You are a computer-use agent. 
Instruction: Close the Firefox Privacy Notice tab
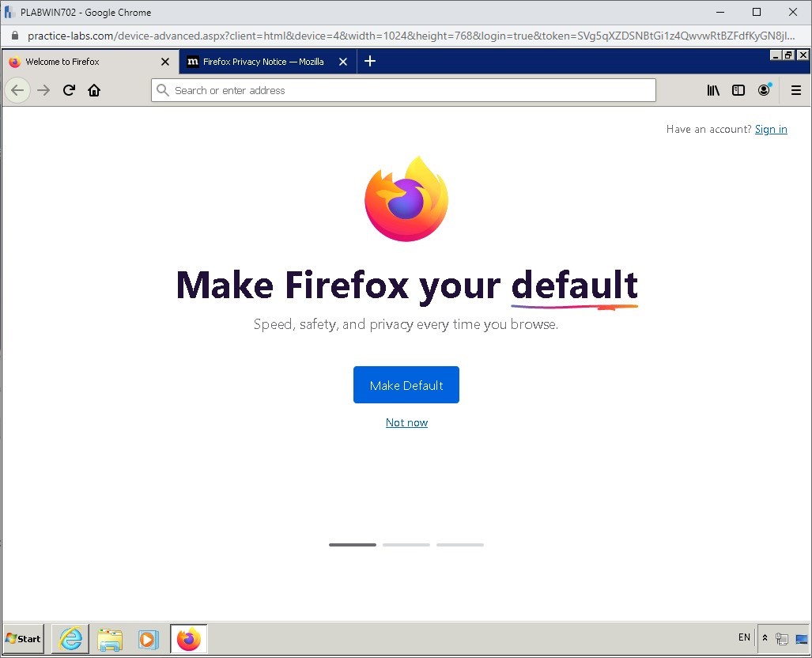click(343, 62)
